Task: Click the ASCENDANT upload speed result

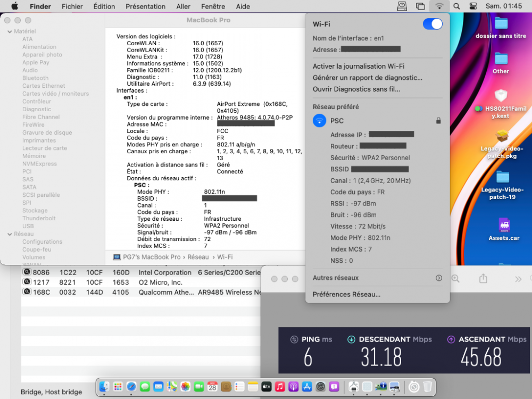Action: [481, 358]
